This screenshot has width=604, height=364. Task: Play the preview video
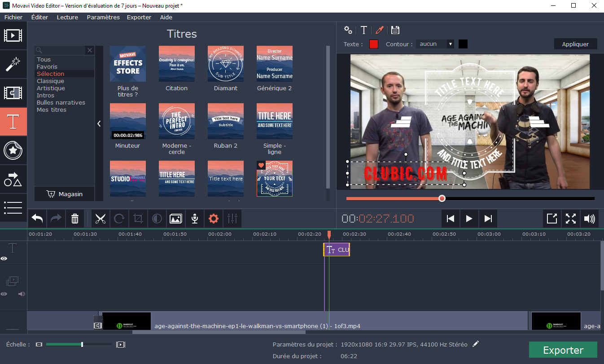click(469, 219)
